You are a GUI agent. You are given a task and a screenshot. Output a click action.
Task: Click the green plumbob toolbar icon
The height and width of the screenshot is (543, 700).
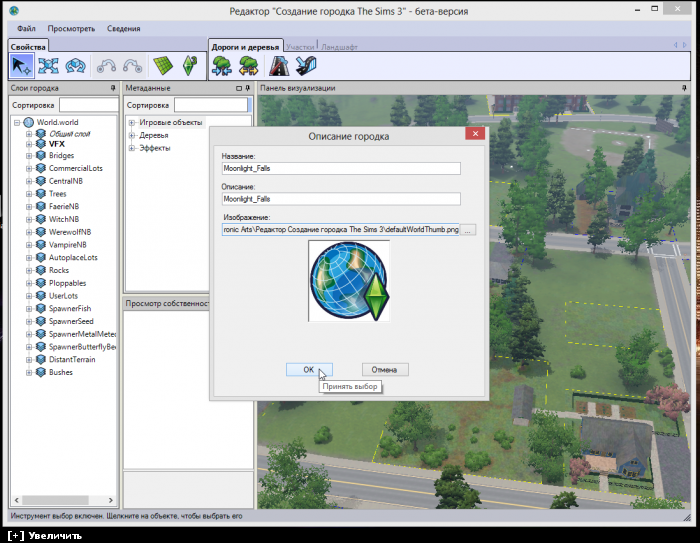(x=189, y=65)
